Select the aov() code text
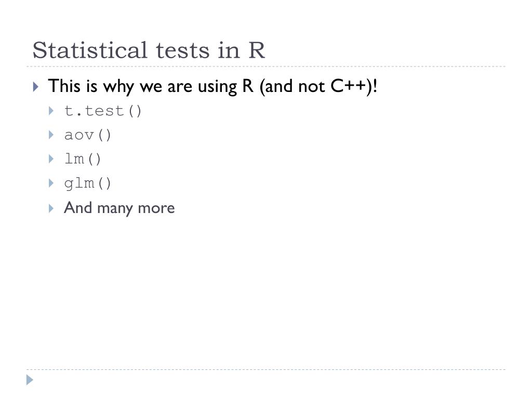The width and height of the screenshot is (532, 399). coord(87,135)
